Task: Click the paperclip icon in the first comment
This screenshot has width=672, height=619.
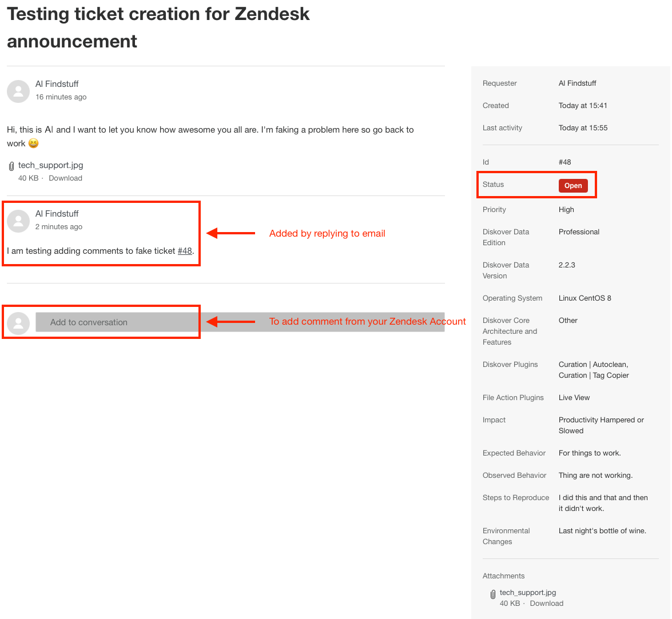Action: click(11, 166)
